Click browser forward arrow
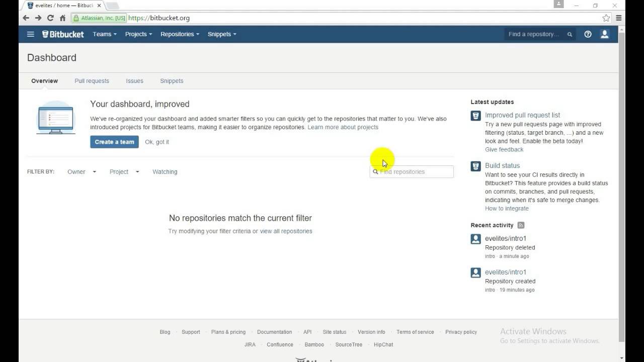 tap(38, 18)
